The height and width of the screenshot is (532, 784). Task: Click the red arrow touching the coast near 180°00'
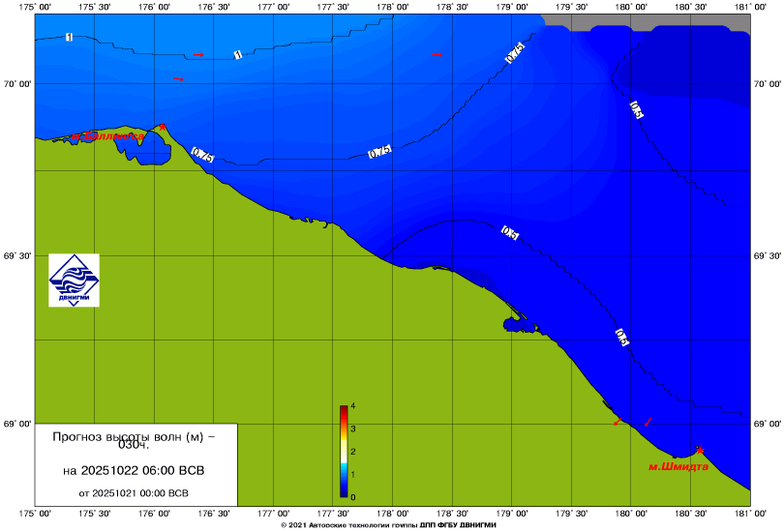coord(617,423)
